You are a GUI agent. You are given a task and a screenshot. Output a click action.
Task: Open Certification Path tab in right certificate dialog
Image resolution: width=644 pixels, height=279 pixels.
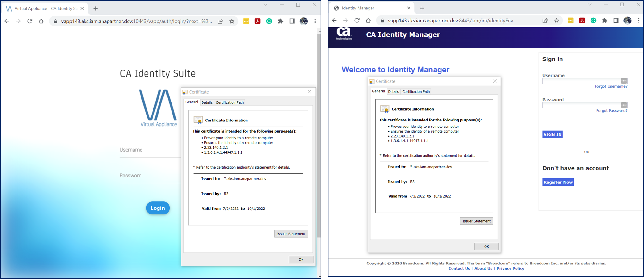click(416, 92)
